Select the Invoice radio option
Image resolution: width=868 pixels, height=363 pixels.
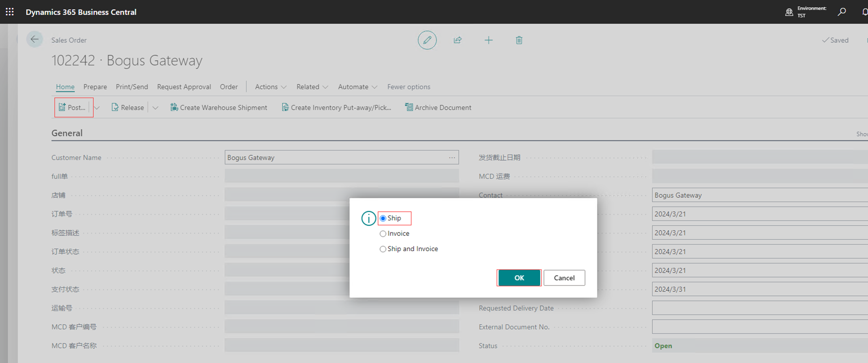[383, 233]
